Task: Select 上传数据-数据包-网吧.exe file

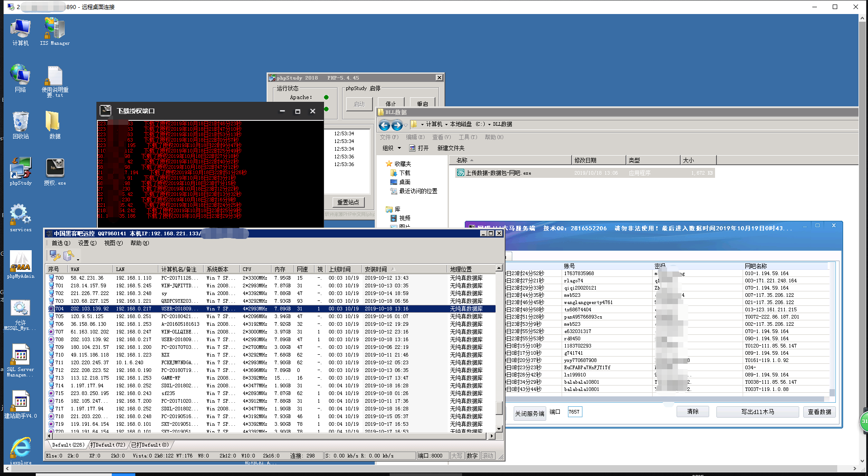Action: pyautogui.click(x=585, y=173)
